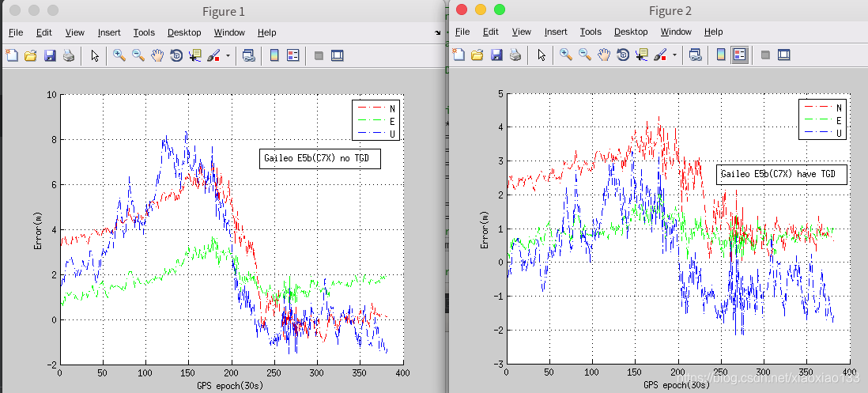Open Insert menu in Figure 1
Screen dimensions: 868x393
(109, 32)
